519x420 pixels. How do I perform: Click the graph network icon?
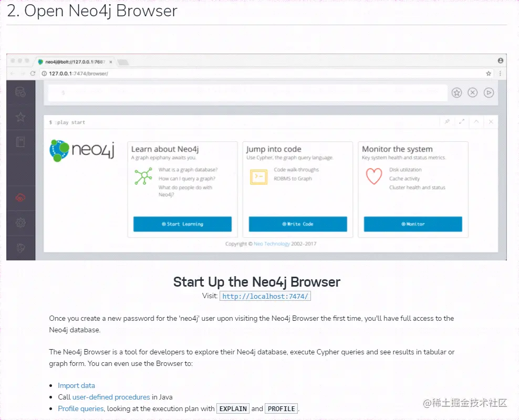pyautogui.click(x=143, y=176)
